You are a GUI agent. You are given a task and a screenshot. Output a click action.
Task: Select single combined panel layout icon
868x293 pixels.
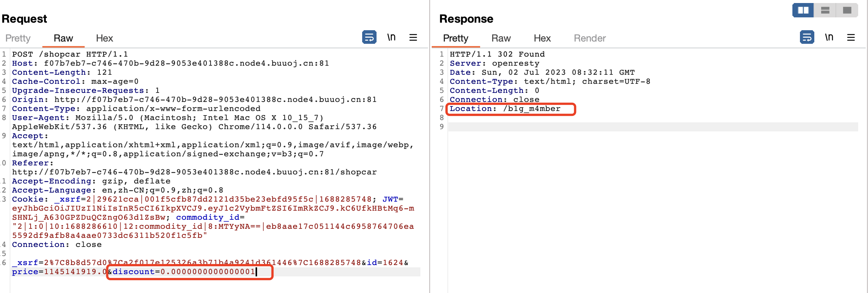847,10
